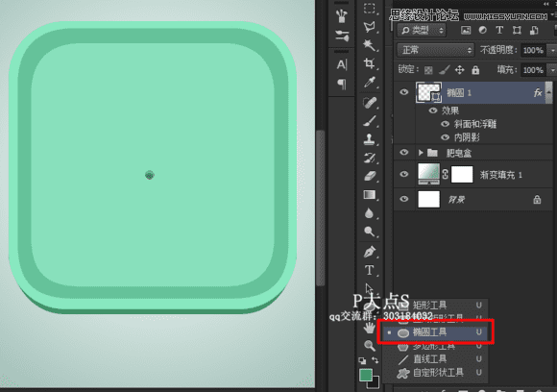The image size is (557, 392).
Task: Open the fx styles on 椭圆 1
Action: click(x=538, y=93)
